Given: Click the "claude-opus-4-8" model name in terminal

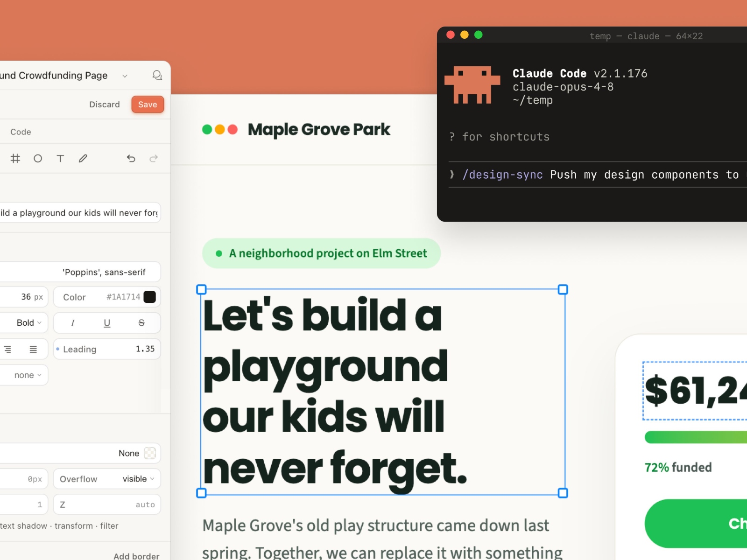Looking at the screenshot, I should (x=563, y=87).
